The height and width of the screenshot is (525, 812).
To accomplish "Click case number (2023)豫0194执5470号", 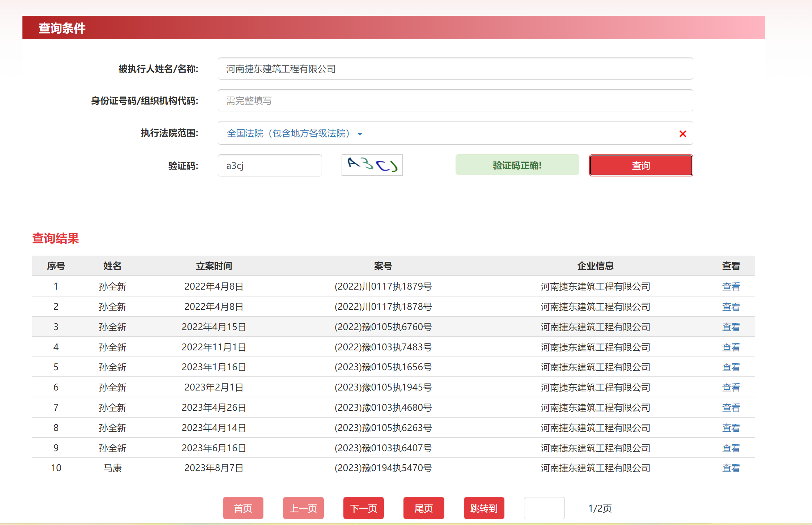I will [x=383, y=468].
